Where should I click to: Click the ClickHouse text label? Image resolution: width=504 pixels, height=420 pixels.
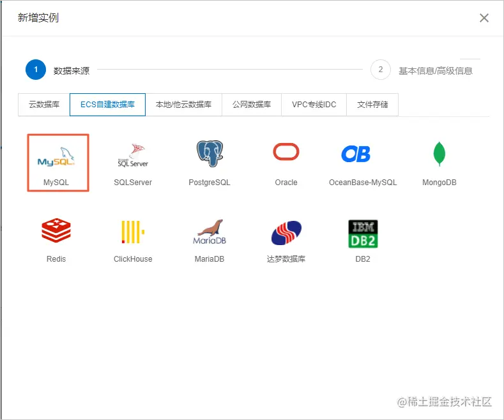coord(133,259)
